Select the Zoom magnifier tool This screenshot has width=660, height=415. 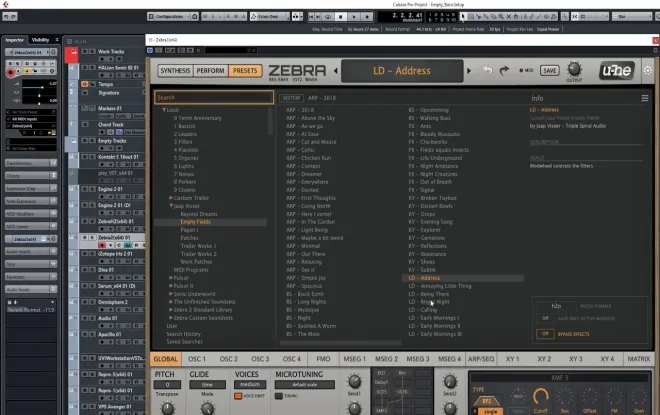[501, 16]
